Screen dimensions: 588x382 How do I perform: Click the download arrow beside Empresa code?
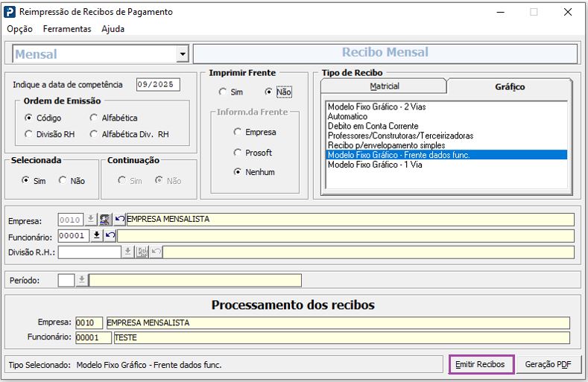point(91,220)
